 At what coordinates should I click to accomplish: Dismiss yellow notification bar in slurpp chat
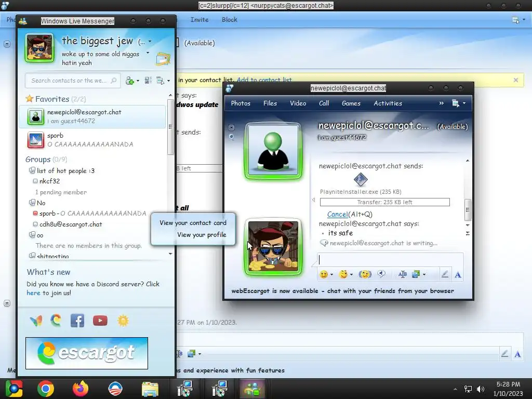516,80
